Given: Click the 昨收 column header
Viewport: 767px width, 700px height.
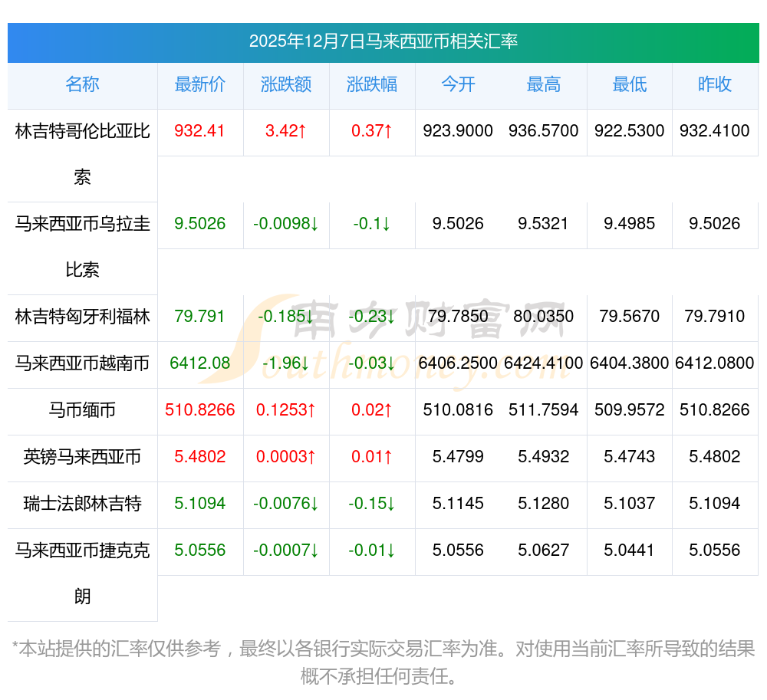Looking at the screenshot, I should pyautogui.click(x=714, y=85).
